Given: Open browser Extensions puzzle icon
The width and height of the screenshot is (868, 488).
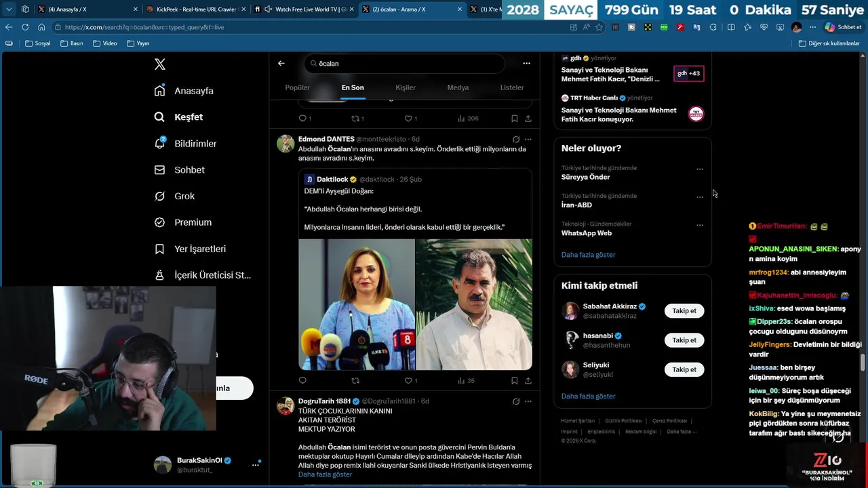Looking at the screenshot, I should (713, 27).
